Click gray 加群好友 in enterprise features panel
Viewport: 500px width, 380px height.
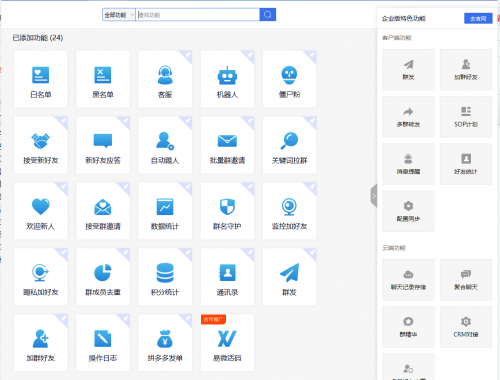click(x=466, y=70)
